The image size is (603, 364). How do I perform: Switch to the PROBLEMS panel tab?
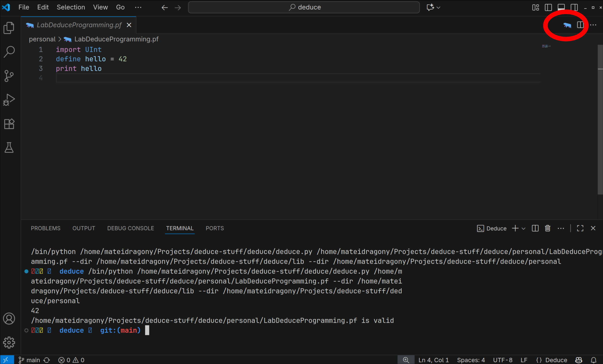click(46, 228)
